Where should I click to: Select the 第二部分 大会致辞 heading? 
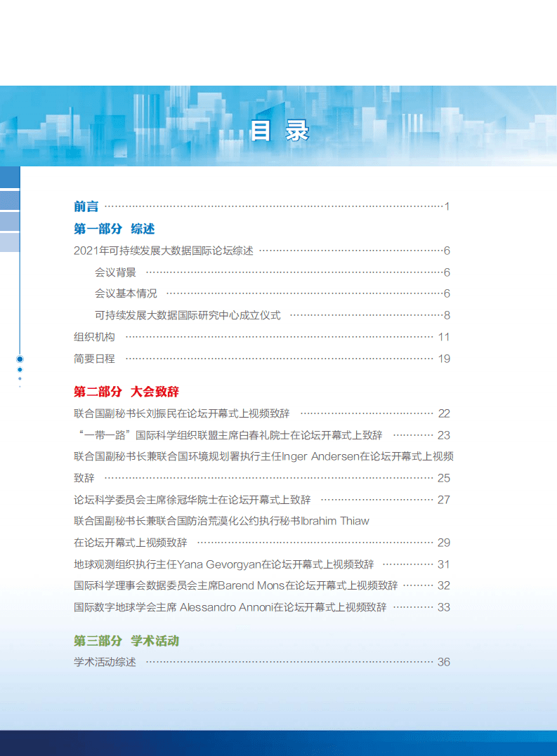point(126,392)
